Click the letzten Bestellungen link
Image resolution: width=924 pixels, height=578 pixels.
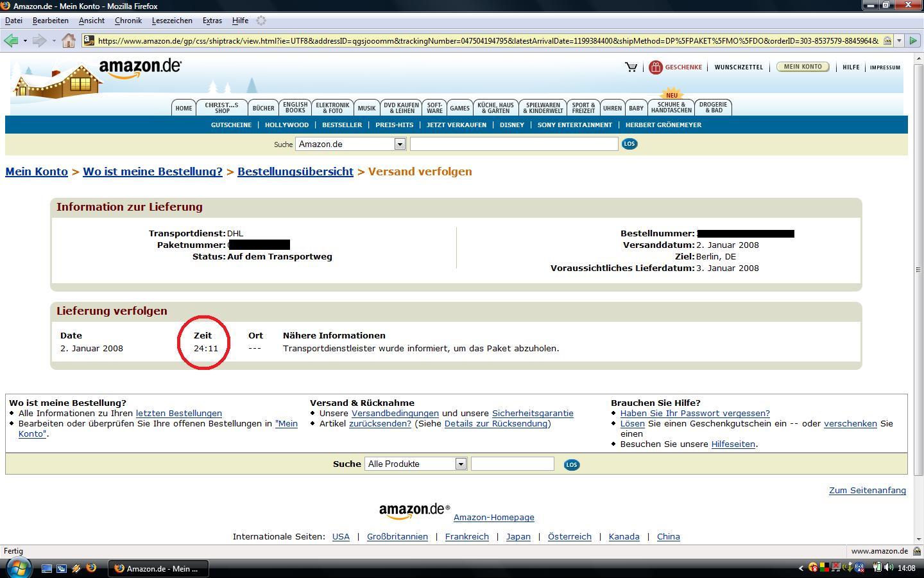tap(179, 413)
